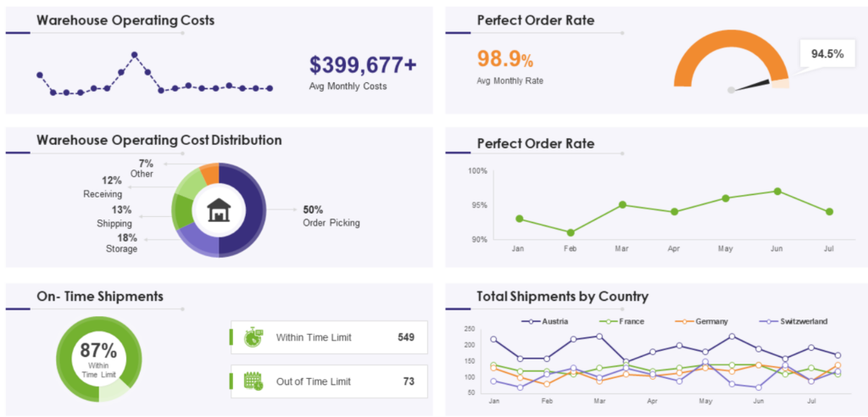Click the warehouse icon in donut chart center

(219, 210)
